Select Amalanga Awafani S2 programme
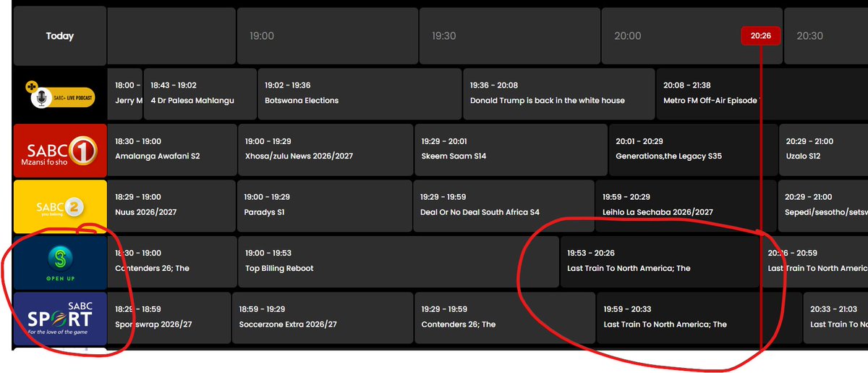The width and height of the screenshot is (868, 373). coord(172,150)
